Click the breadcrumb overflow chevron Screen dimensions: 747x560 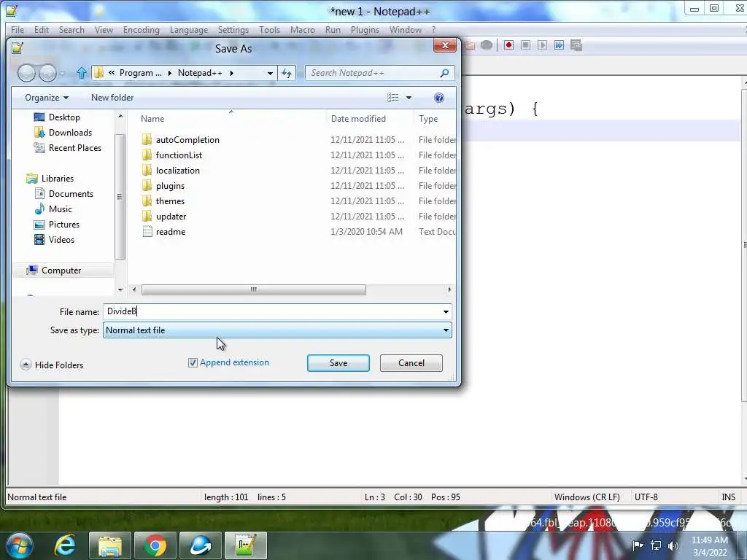tap(112, 73)
